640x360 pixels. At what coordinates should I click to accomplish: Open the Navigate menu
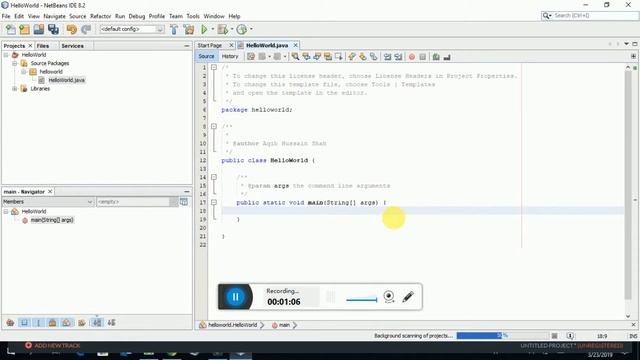[54, 16]
